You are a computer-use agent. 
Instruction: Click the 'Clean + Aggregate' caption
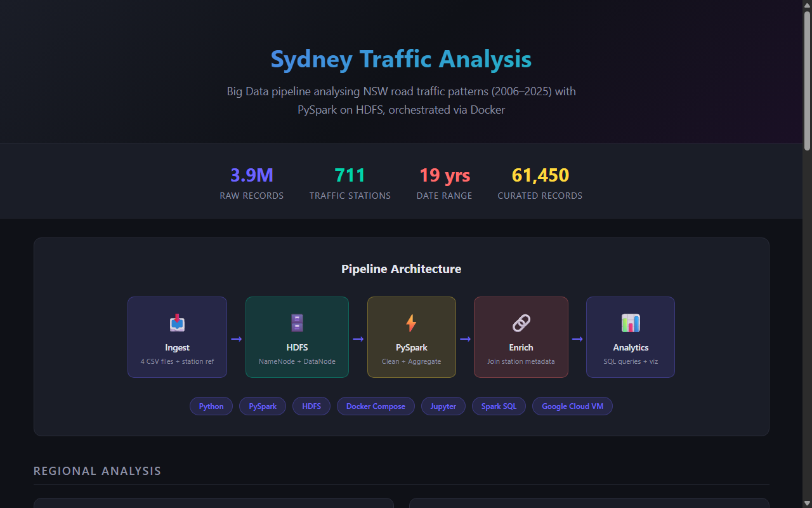(x=411, y=361)
